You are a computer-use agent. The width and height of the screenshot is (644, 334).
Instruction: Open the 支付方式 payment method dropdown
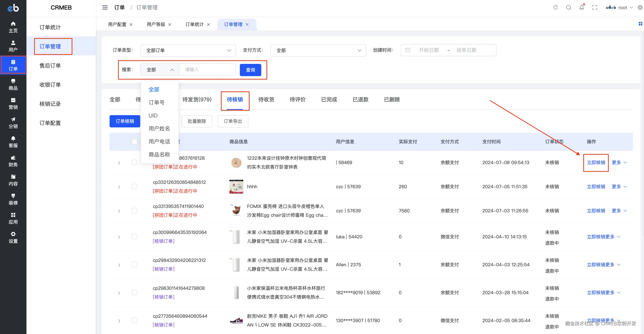tap(318, 50)
